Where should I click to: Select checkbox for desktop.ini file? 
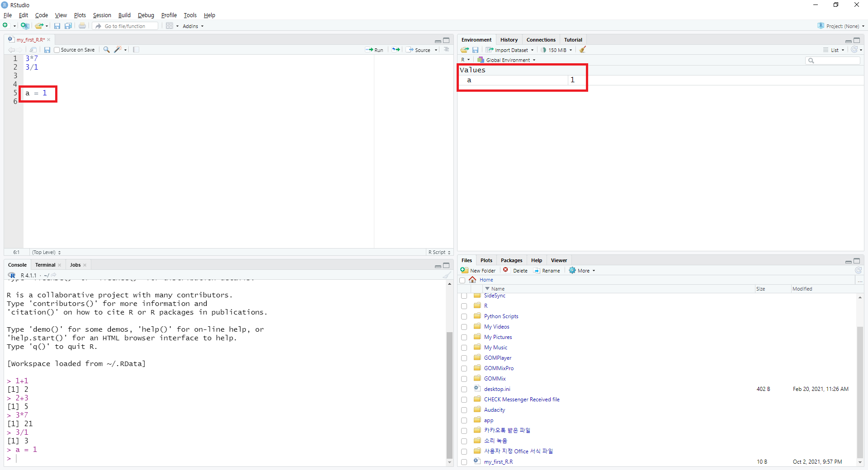464,389
